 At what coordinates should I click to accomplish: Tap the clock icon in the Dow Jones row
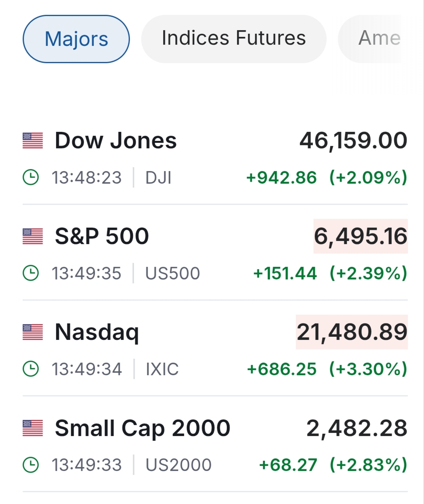point(31,177)
